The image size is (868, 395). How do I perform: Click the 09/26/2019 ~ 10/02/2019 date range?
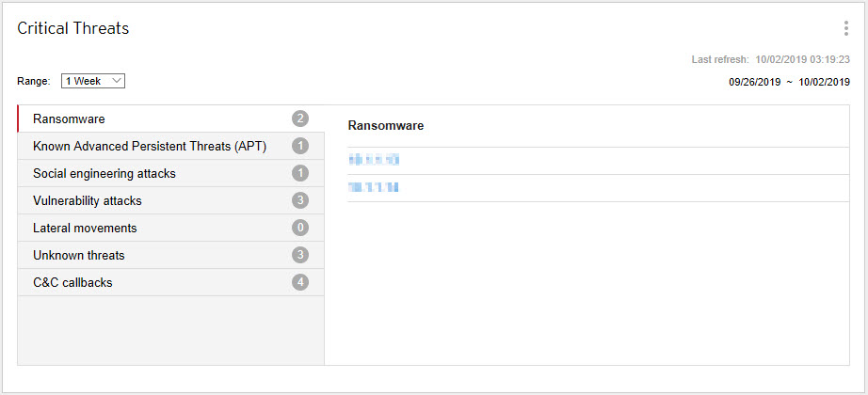pos(789,82)
